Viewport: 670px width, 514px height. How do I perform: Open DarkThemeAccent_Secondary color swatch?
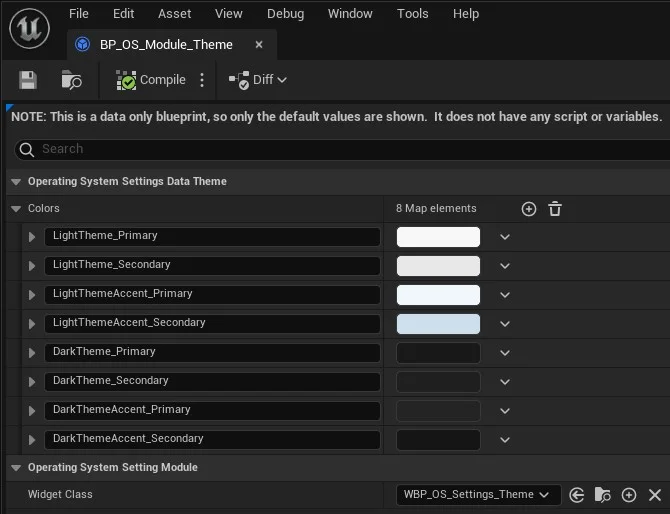438,440
